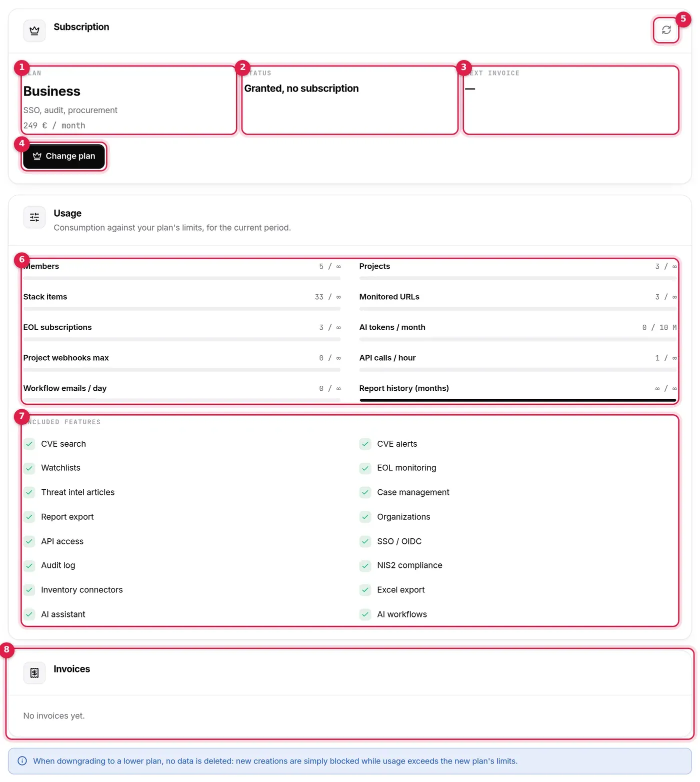
Task: Click the check icon next to Report export
Action: (x=29, y=517)
